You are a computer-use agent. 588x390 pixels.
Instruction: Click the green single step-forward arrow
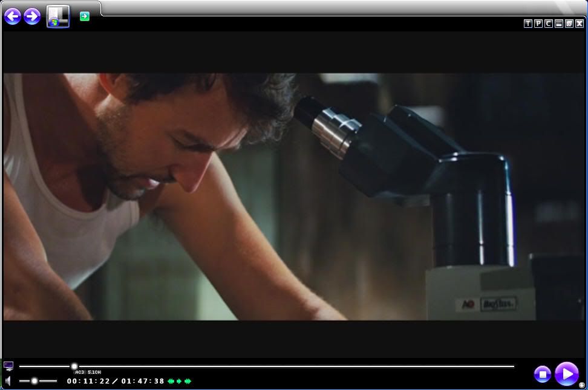pos(179,381)
